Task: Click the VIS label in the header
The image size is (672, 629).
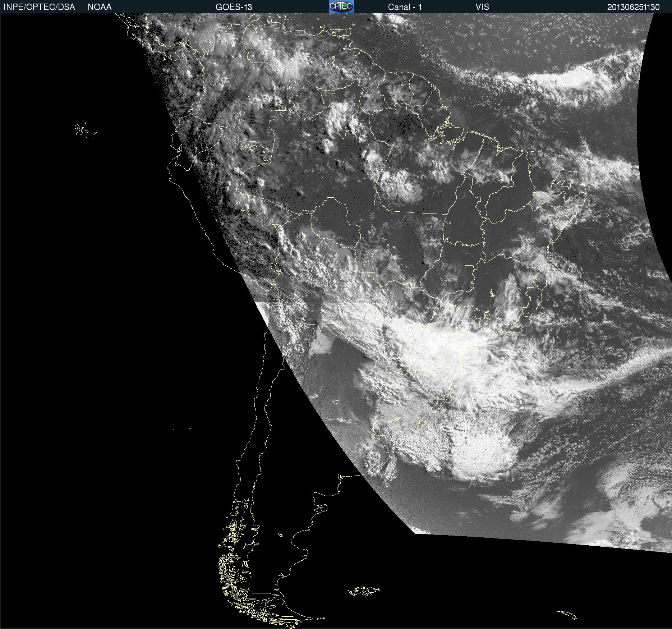Action: click(482, 7)
